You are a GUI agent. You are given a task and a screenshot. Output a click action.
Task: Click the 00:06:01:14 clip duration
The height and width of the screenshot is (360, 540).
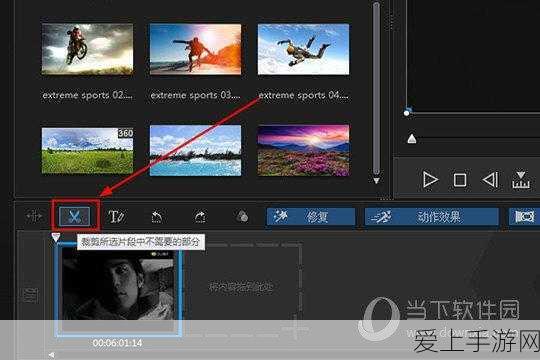pyautogui.click(x=117, y=343)
